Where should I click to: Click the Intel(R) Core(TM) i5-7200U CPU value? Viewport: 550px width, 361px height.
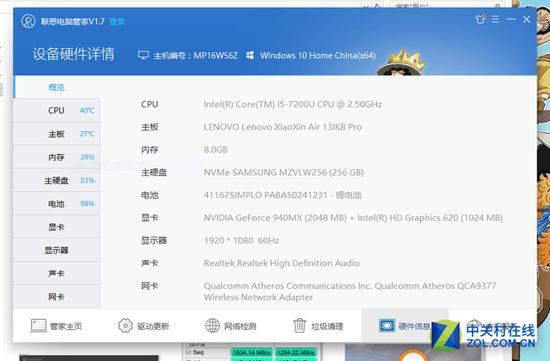pyautogui.click(x=293, y=104)
